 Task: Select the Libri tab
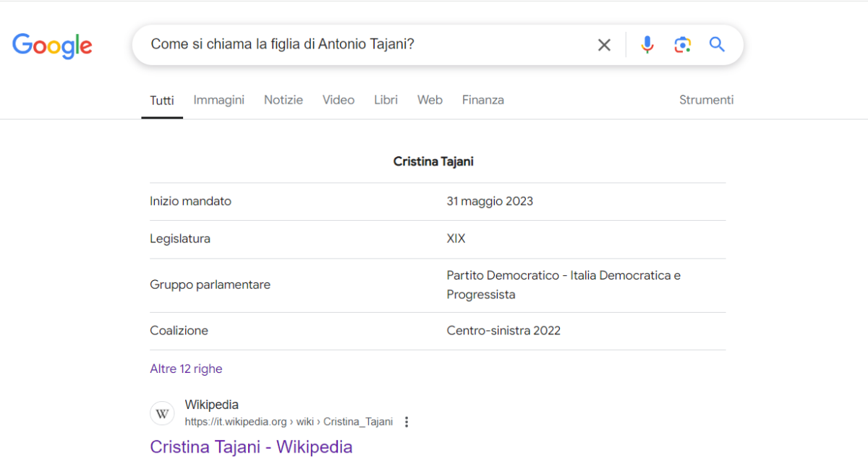pyautogui.click(x=386, y=100)
